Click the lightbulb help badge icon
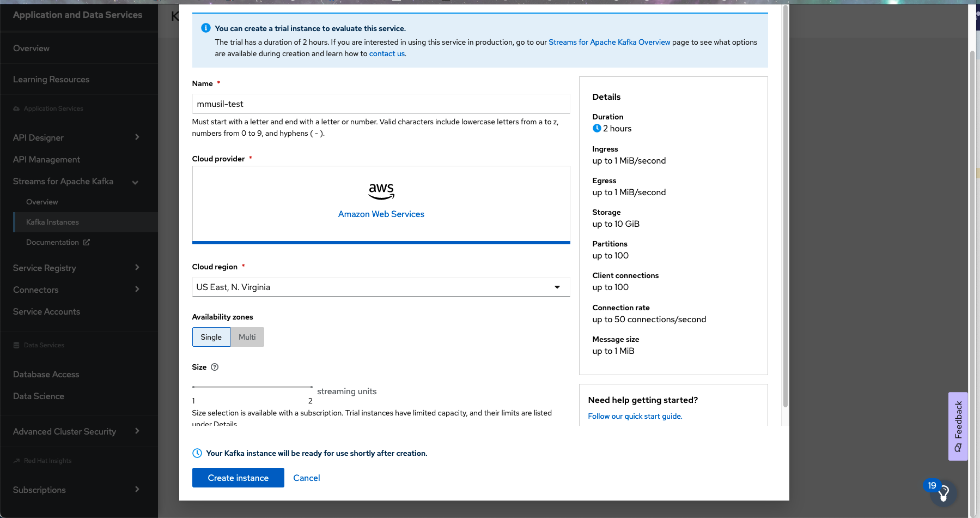The height and width of the screenshot is (518, 980). 944,493
